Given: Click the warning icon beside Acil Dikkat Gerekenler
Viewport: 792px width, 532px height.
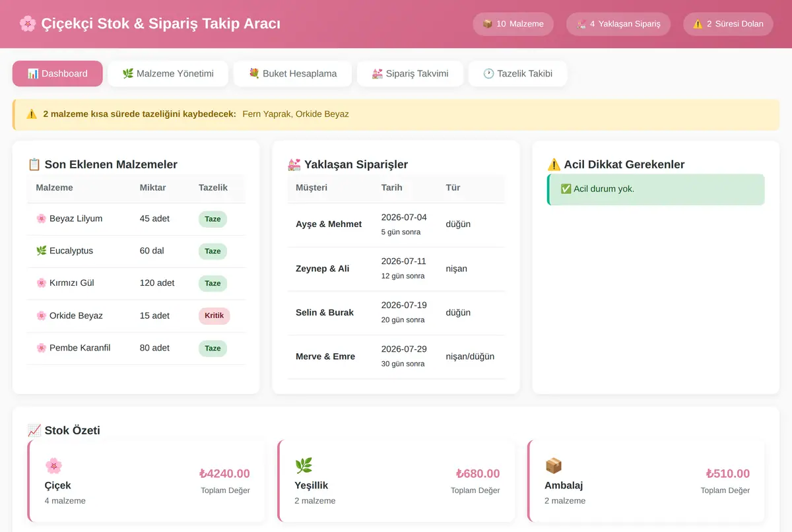Looking at the screenshot, I should [554, 164].
